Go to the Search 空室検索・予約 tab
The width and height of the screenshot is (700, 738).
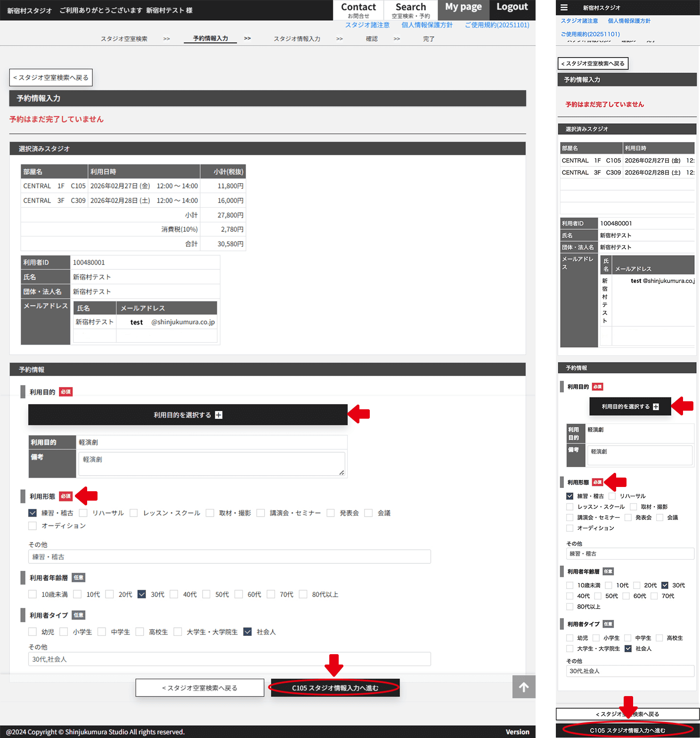click(x=411, y=10)
